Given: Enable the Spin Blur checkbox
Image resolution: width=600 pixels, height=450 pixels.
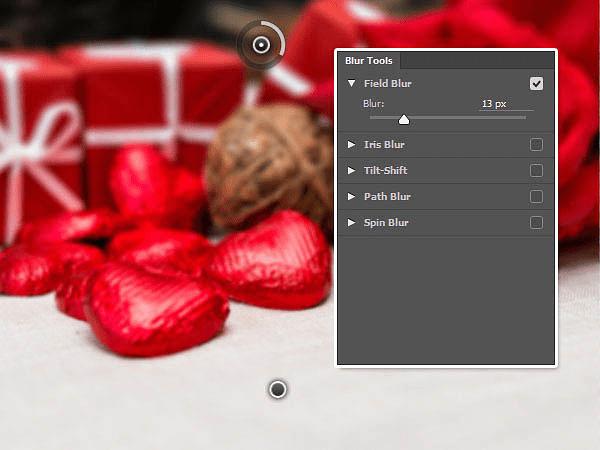Looking at the screenshot, I should click(536, 223).
